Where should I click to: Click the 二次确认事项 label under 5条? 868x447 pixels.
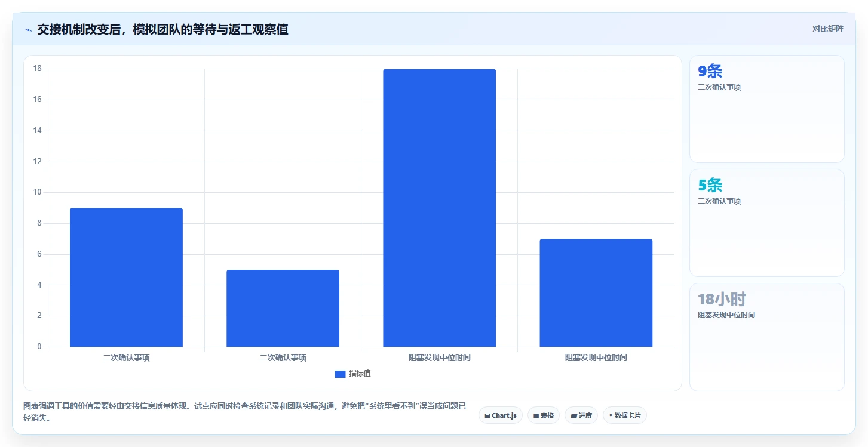point(719,201)
